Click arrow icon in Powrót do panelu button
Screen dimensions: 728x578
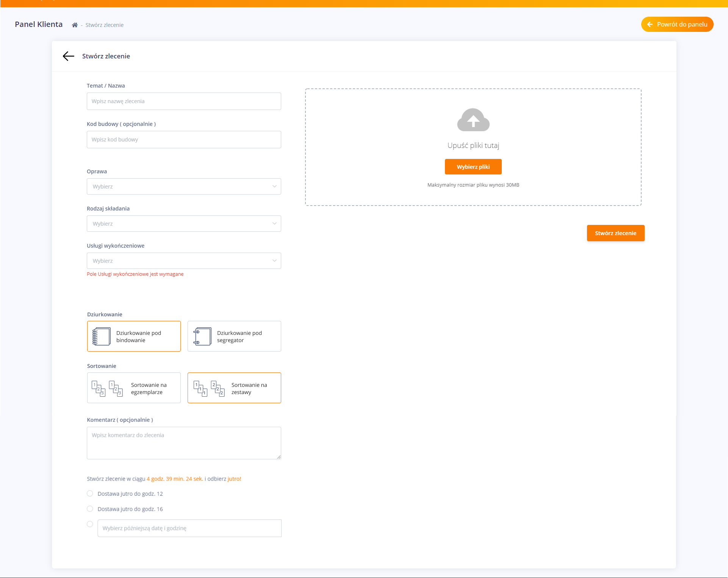pos(650,24)
